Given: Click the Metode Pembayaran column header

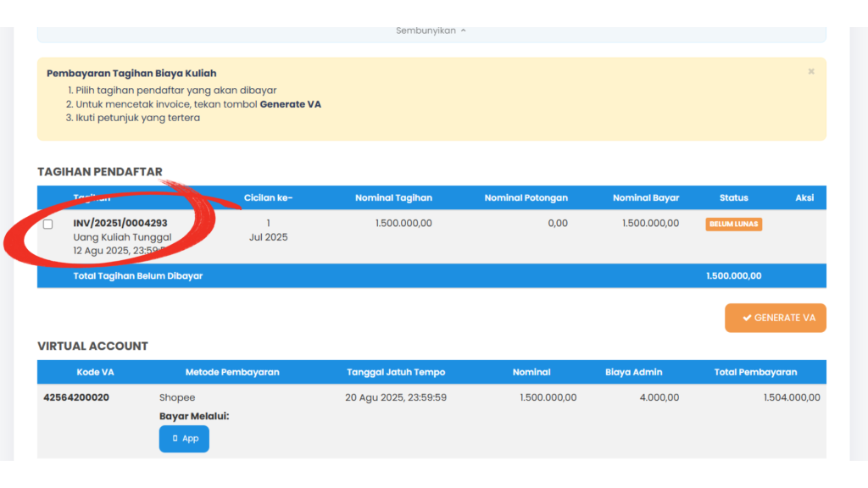Looking at the screenshot, I should click(x=232, y=372).
